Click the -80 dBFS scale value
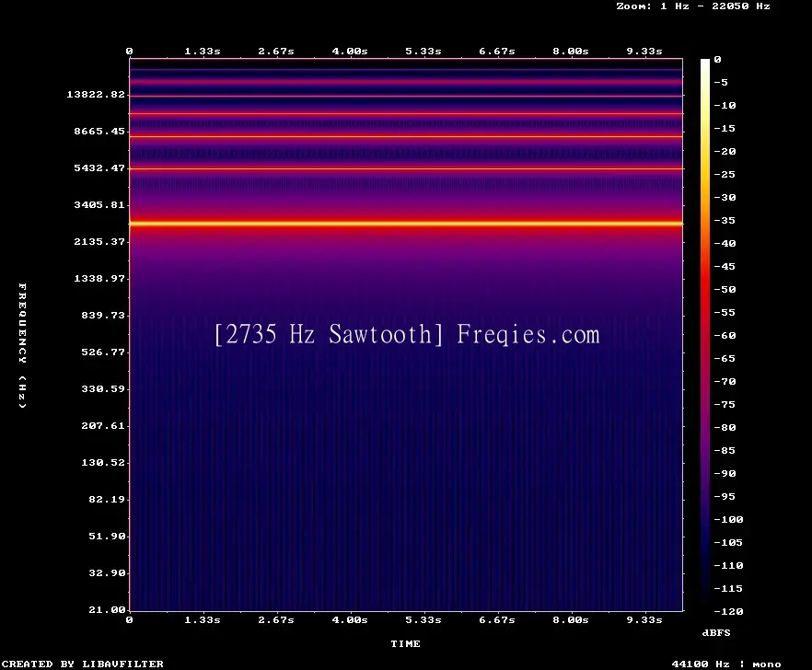 725,428
